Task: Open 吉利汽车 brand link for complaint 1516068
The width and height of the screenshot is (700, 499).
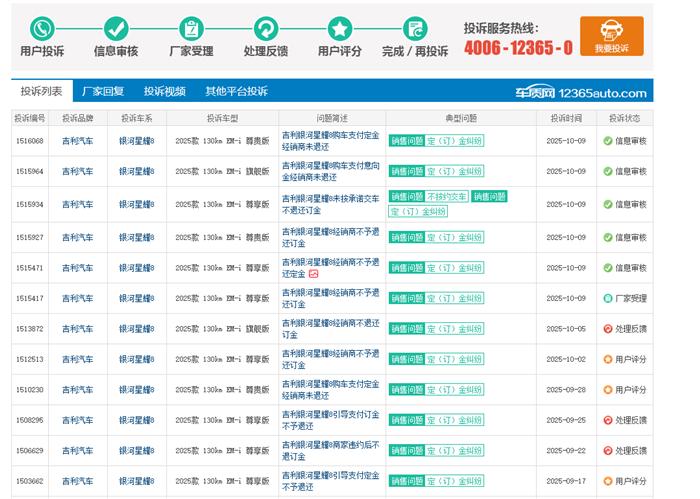Action: tap(77, 141)
